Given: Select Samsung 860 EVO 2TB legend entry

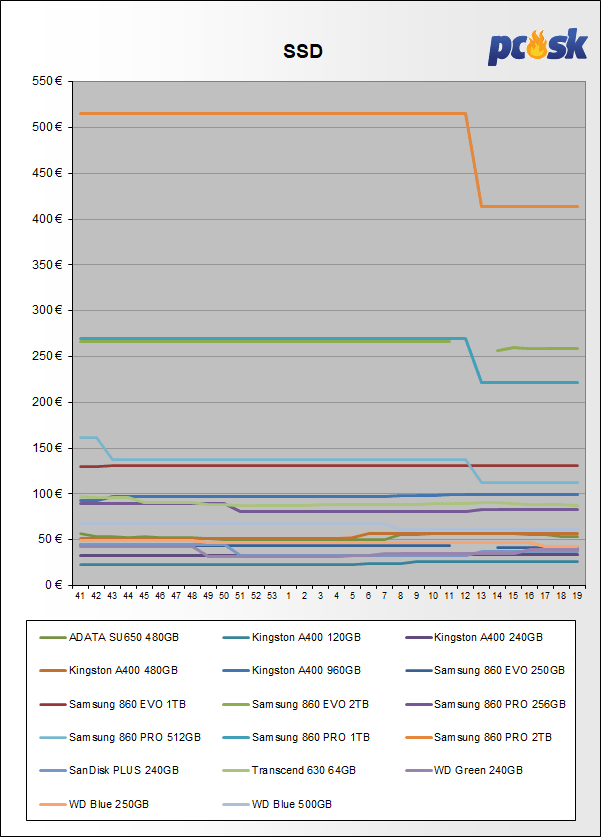Looking at the screenshot, I should [x=296, y=705].
